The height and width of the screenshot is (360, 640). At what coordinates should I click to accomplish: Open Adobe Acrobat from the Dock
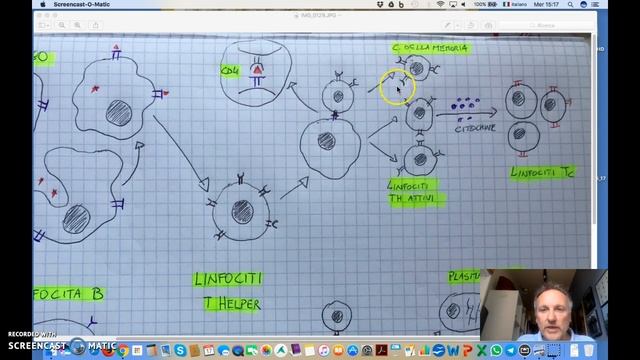(381, 350)
